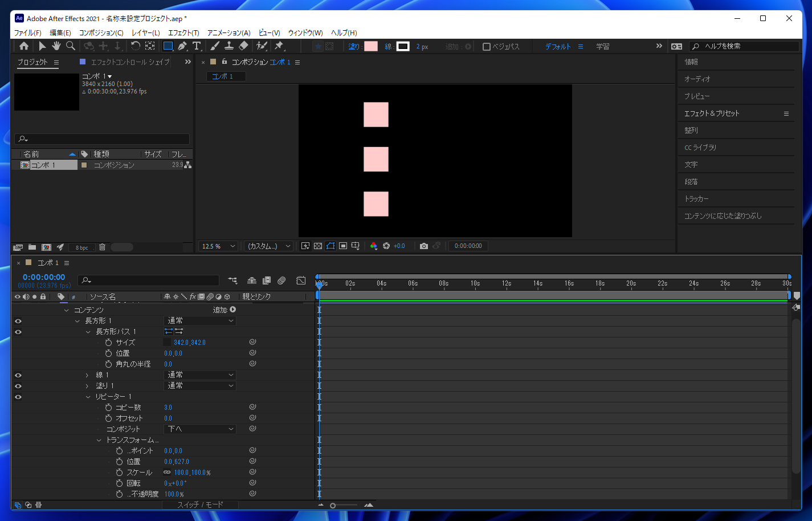Click the fast previews icon
This screenshot has width=812, height=521.
click(x=305, y=246)
